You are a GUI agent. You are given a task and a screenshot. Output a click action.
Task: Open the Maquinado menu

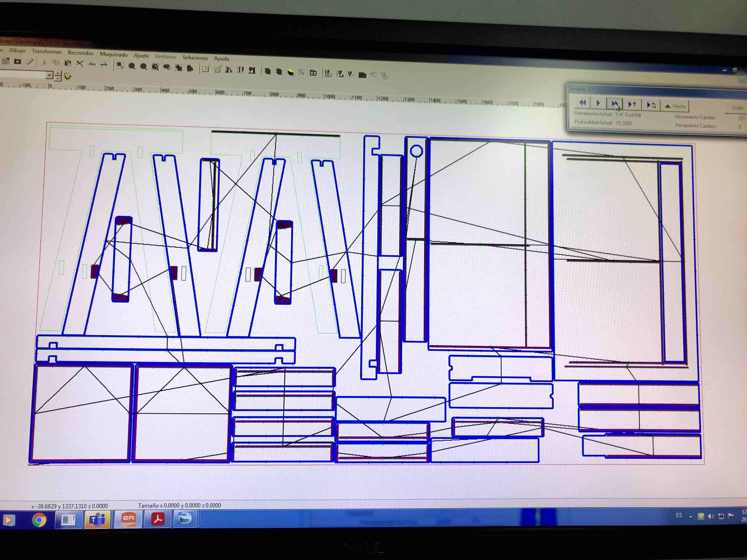coord(113,54)
